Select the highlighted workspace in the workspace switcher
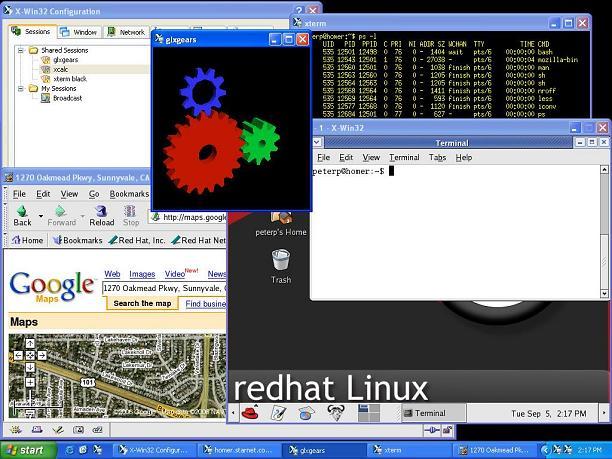The image size is (612, 459). [x=363, y=408]
